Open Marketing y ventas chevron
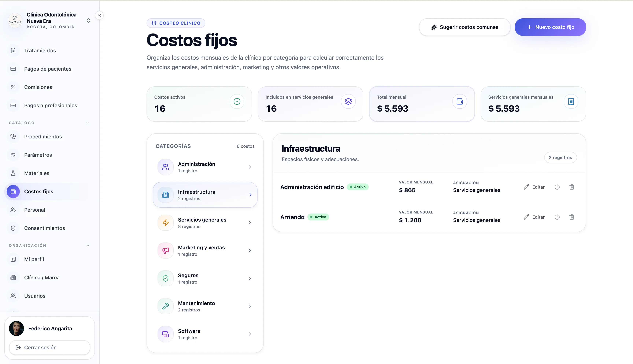 (x=249, y=250)
